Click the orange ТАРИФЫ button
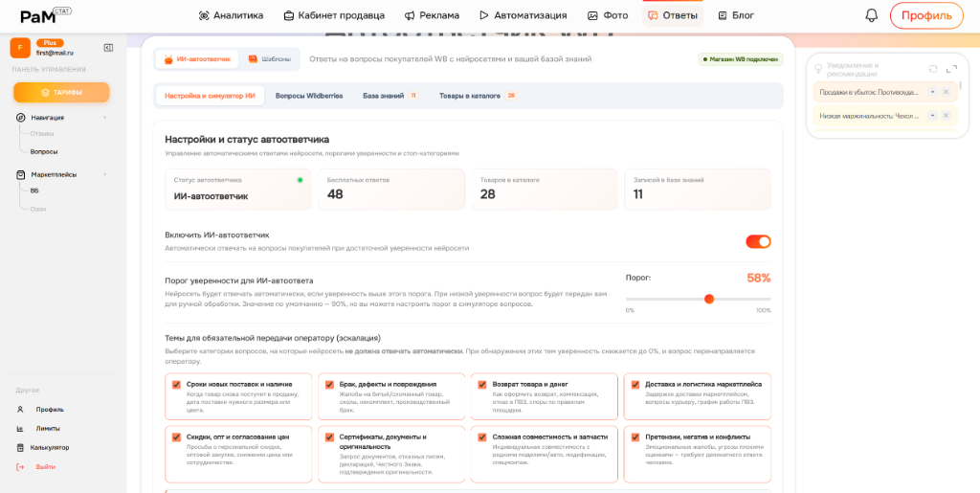980x493 pixels. 61,93
